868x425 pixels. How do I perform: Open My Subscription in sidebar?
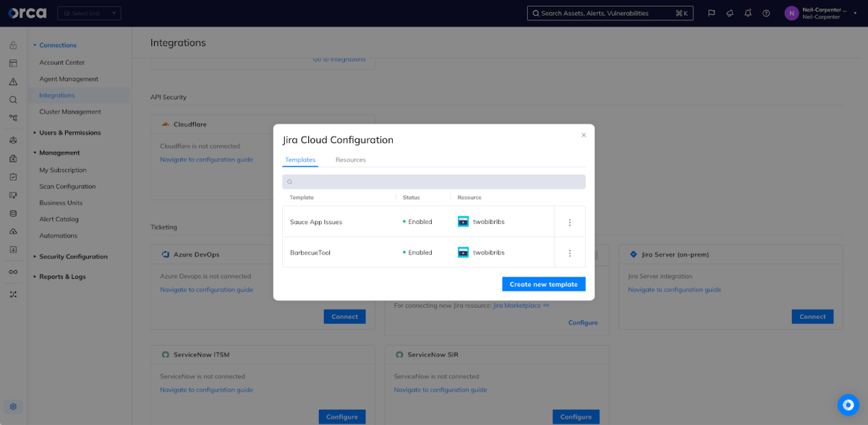[x=63, y=171]
